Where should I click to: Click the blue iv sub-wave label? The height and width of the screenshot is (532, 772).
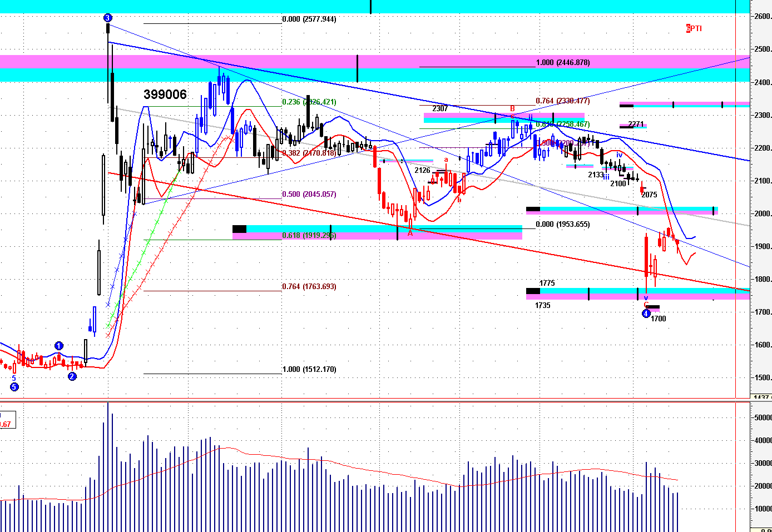[619, 155]
